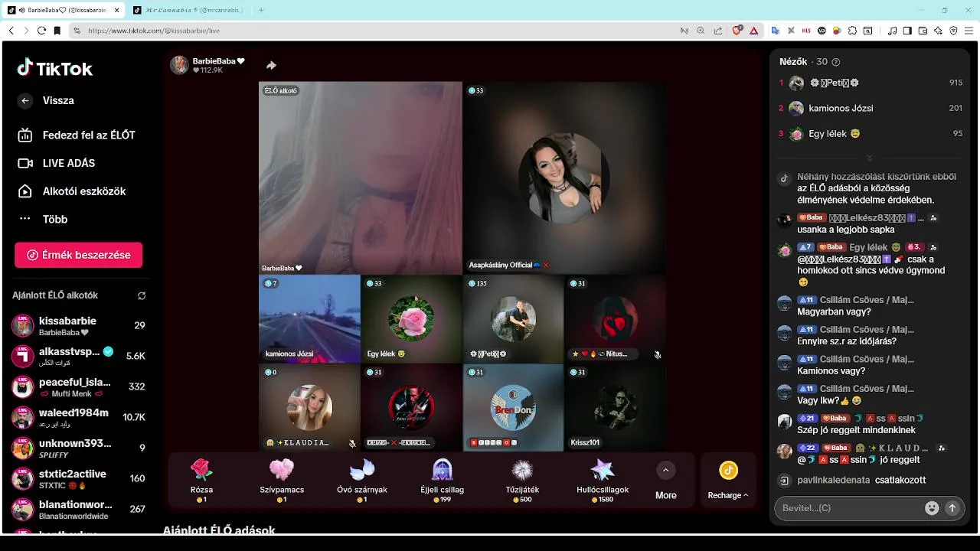Open LIVE ADÁS section
Screen dimensions: 980x551
57,163
